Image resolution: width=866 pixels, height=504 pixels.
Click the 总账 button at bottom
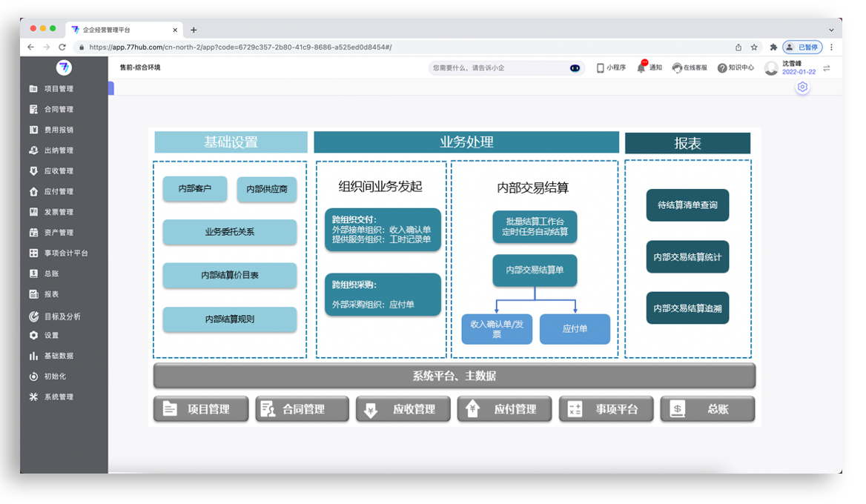pos(707,409)
